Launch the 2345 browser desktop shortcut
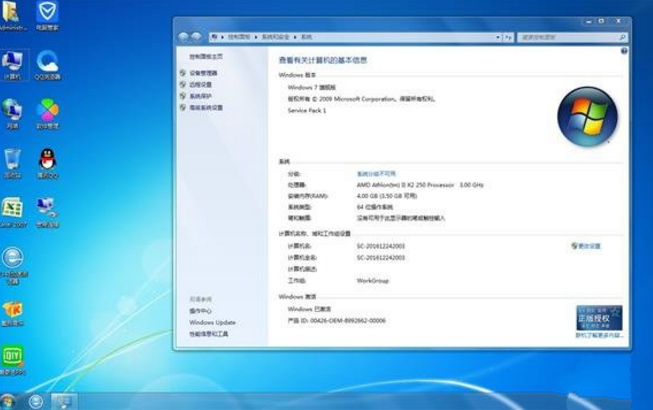Screen dimensions: 653x410 (x=12, y=265)
